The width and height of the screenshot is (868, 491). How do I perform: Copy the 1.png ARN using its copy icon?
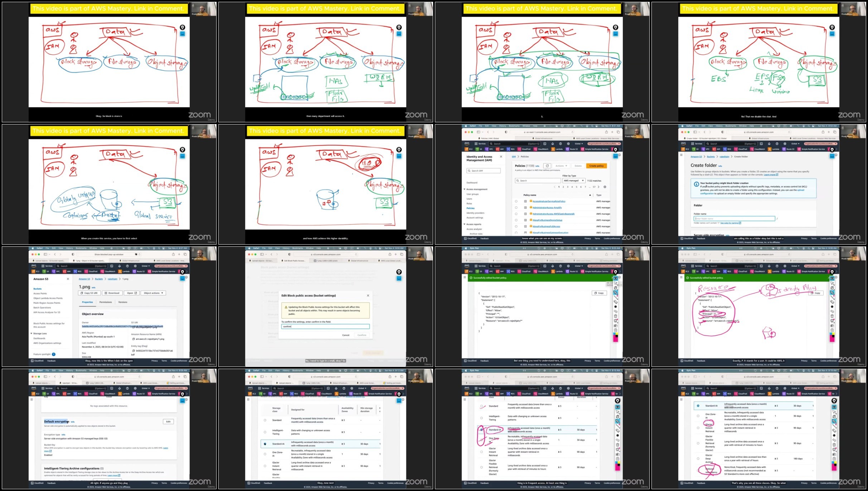pyautogui.click(x=134, y=339)
